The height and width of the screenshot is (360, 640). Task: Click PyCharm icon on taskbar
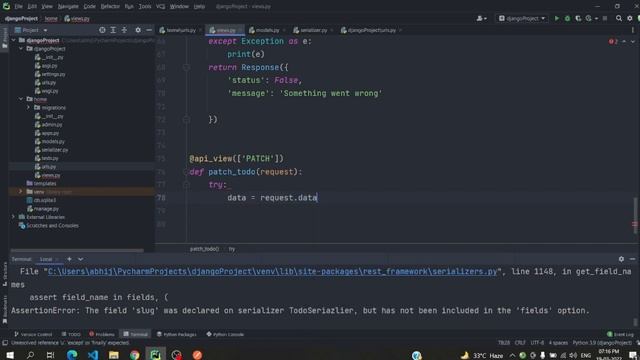(x=156, y=355)
